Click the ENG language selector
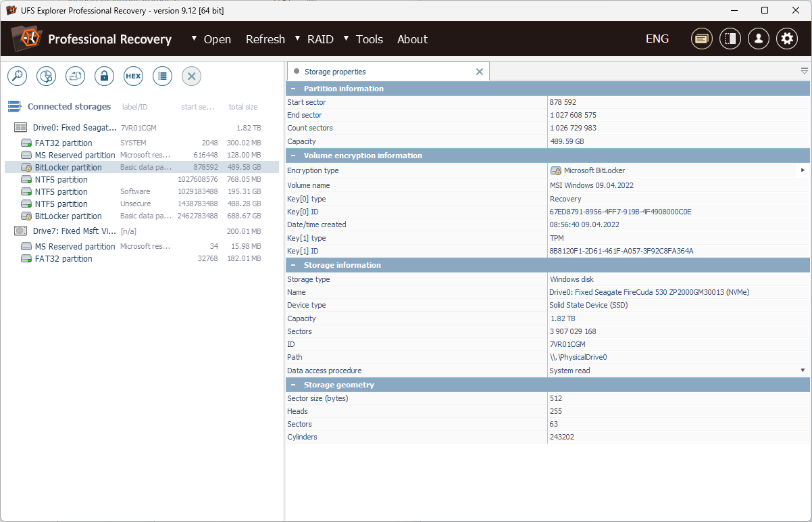 tap(657, 39)
